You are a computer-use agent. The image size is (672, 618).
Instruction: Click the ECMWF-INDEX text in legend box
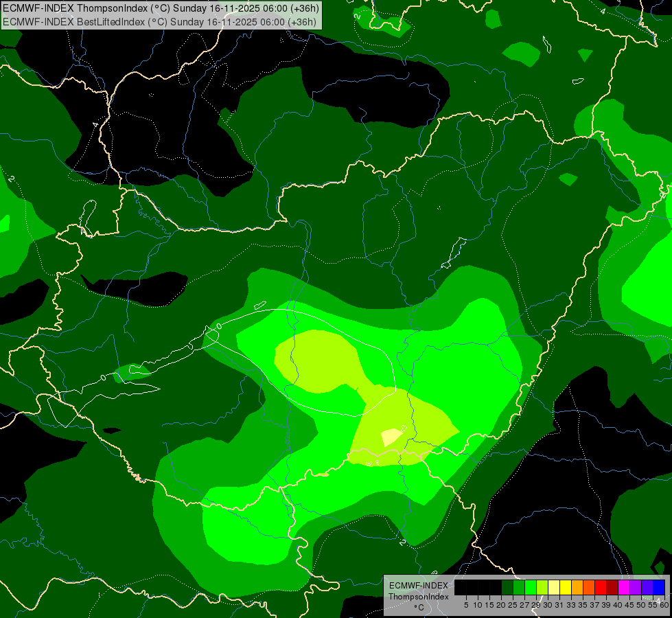(418, 585)
